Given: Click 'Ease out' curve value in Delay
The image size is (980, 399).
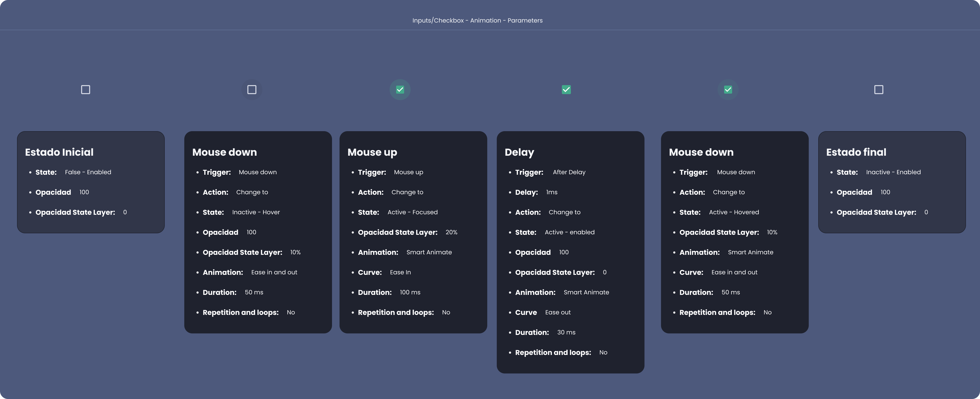Looking at the screenshot, I should 558,312.
